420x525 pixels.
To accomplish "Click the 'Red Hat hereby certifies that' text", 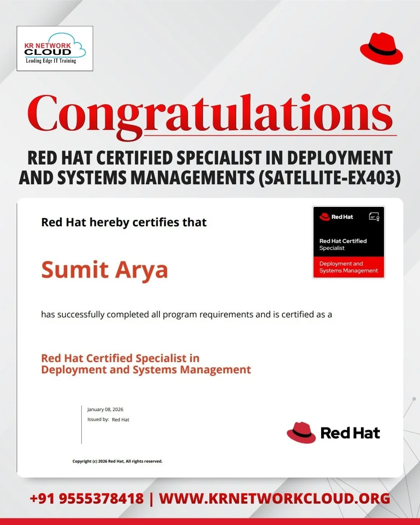I will (124, 222).
